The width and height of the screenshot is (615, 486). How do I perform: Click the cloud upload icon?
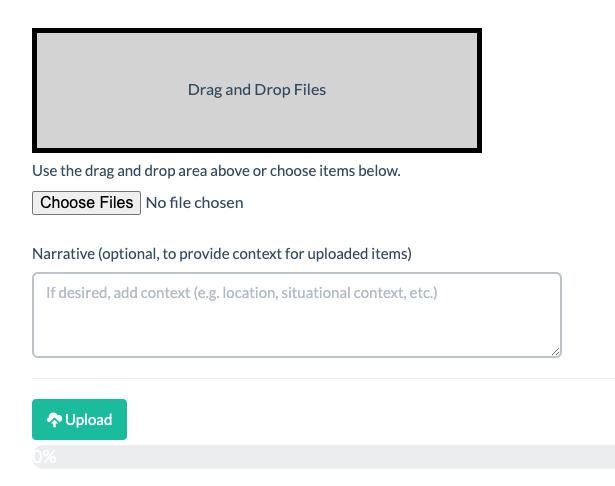(55, 420)
